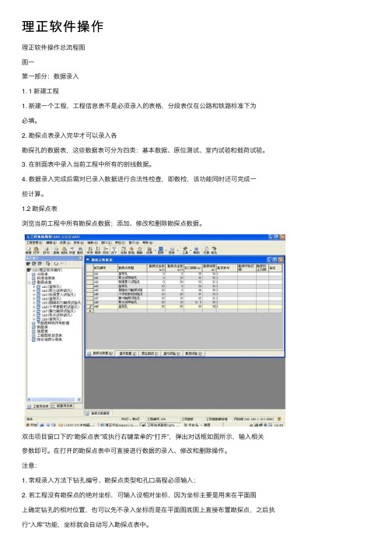Select 工程图纸目录表 tree item
Viewport: 392px width, 555px height.
click(x=50, y=335)
